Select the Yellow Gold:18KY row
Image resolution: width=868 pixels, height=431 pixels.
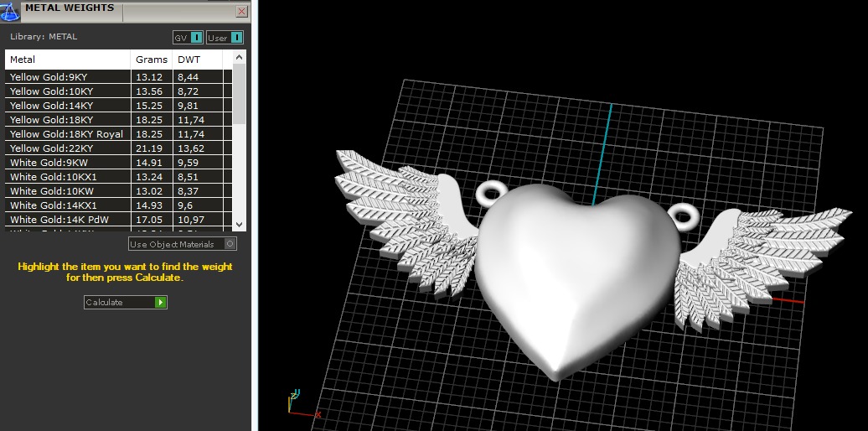119,120
